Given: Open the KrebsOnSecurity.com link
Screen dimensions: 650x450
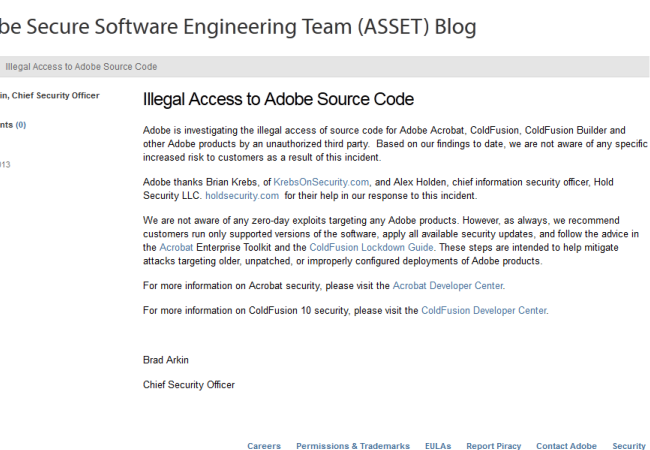Looking at the screenshot, I should click(x=321, y=182).
